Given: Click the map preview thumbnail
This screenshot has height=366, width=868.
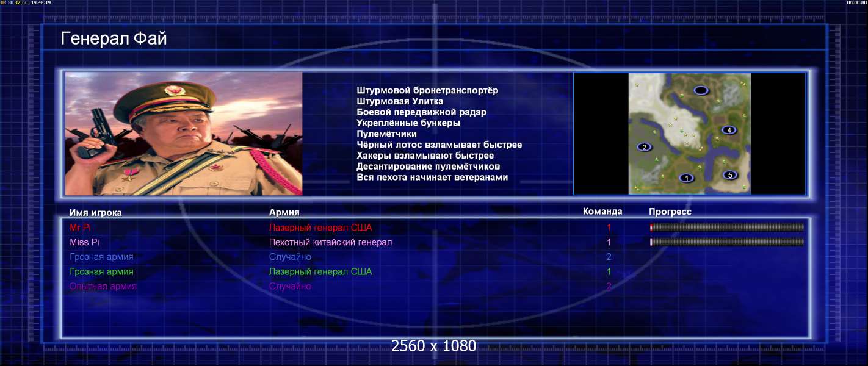Looking at the screenshot, I should click(690, 134).
